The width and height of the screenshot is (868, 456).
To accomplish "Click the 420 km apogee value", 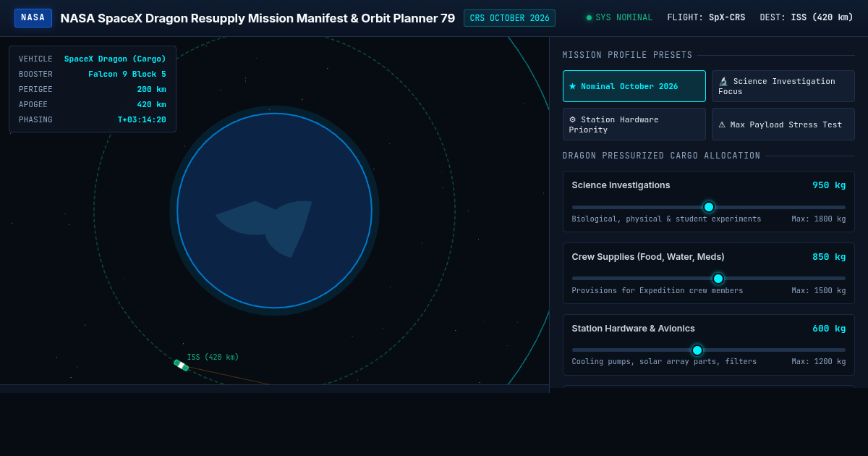I will pos(151,105).
